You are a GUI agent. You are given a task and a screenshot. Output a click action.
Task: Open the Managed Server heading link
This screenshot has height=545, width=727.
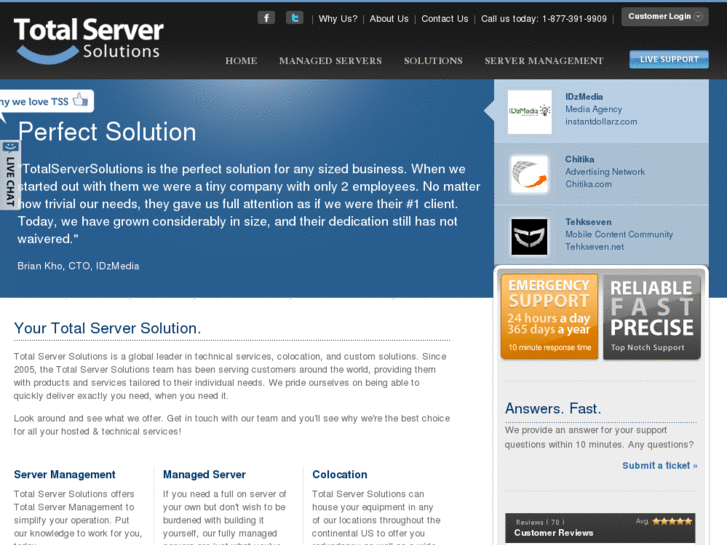[x=204, y=474]
